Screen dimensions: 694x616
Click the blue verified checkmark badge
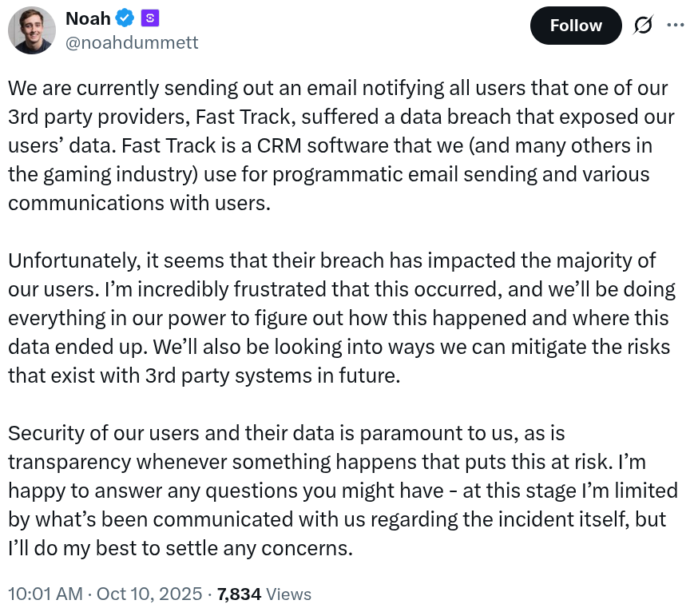tap(125, 18)
